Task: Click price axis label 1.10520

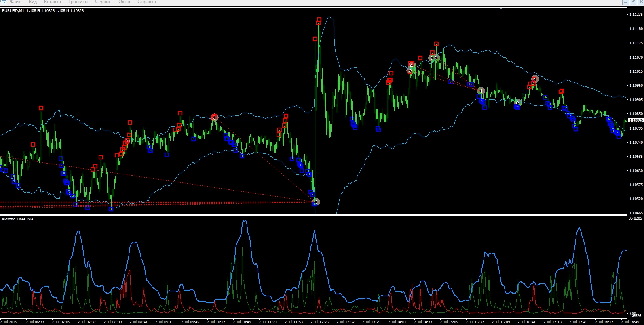Action: click(x=636, y=199)
